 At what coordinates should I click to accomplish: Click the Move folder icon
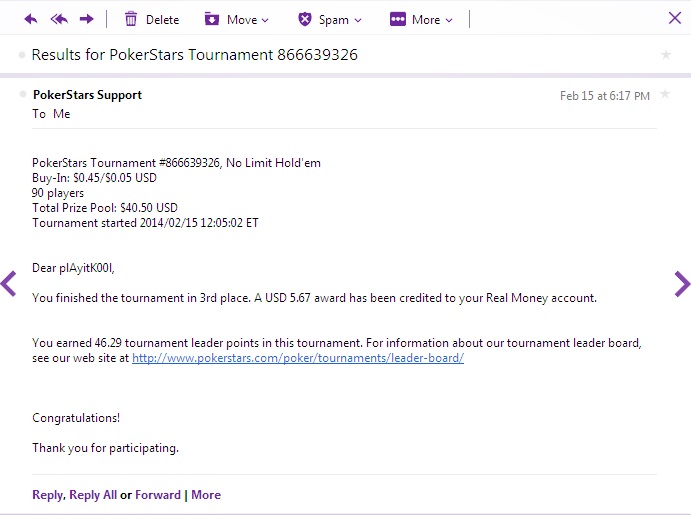click(212, 19)
